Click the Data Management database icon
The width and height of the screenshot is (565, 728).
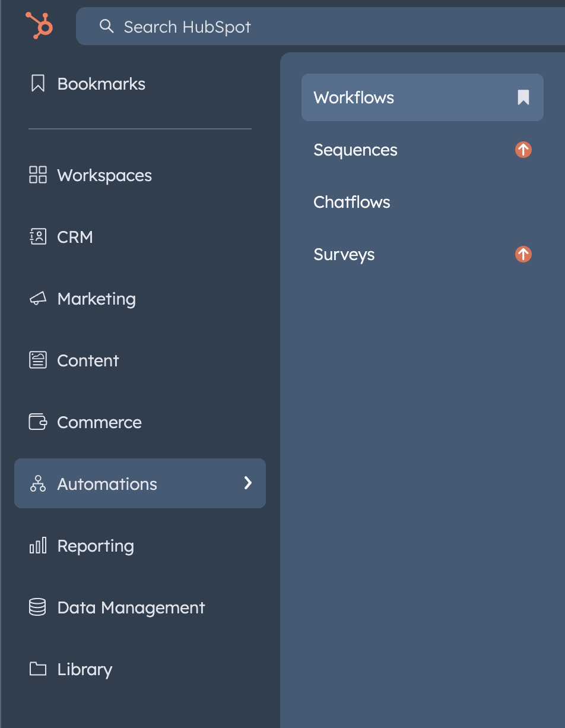(x=38, y=607)
